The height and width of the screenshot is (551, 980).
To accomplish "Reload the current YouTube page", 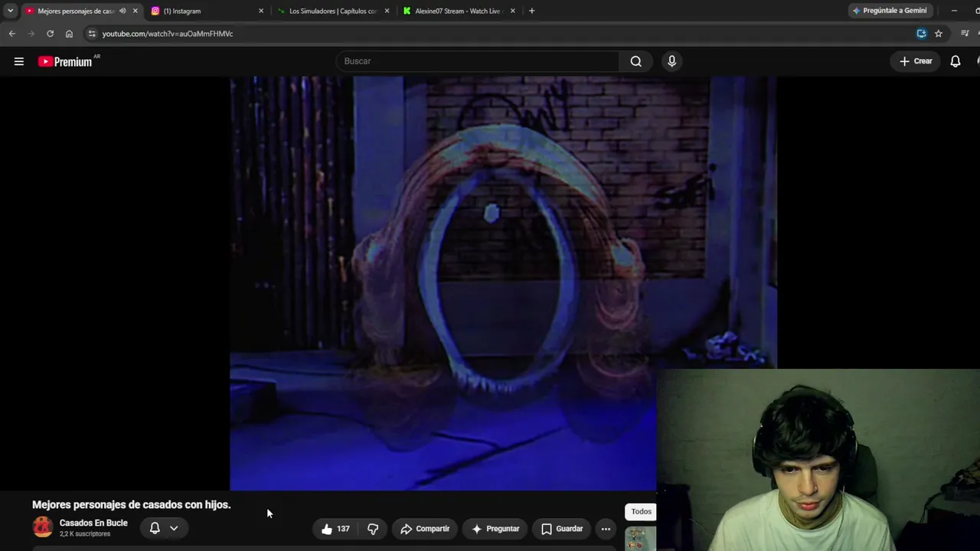I will point(51,34).
